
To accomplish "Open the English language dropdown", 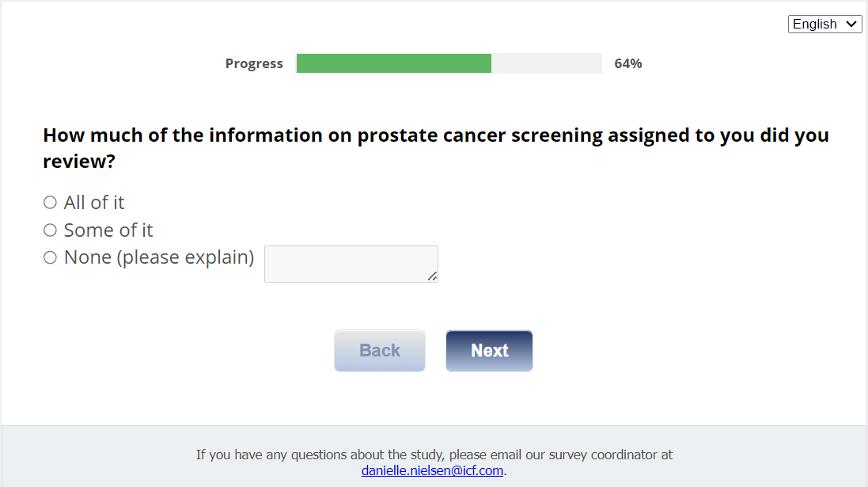I will click(824, 25).
